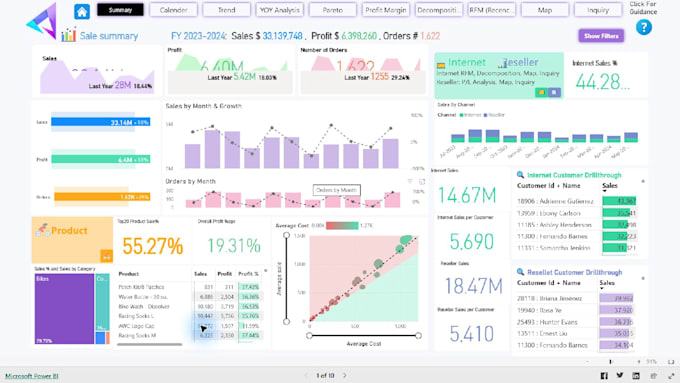
Task: Click the company logo at the top left
Action: click(x=42, y=21)
